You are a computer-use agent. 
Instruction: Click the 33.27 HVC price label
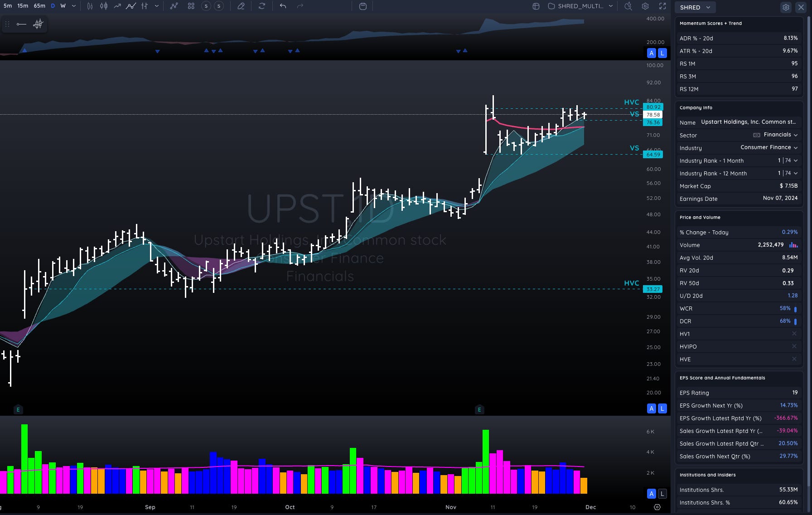pos(653,289)
